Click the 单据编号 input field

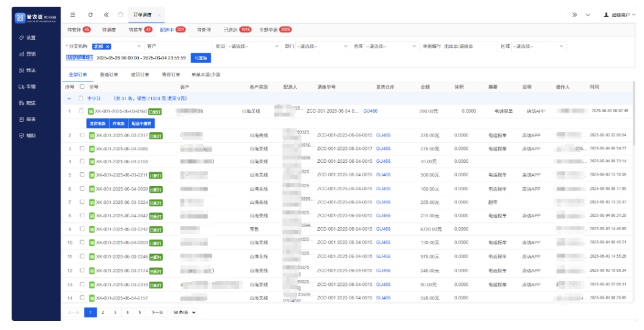[x=470, y=47]
